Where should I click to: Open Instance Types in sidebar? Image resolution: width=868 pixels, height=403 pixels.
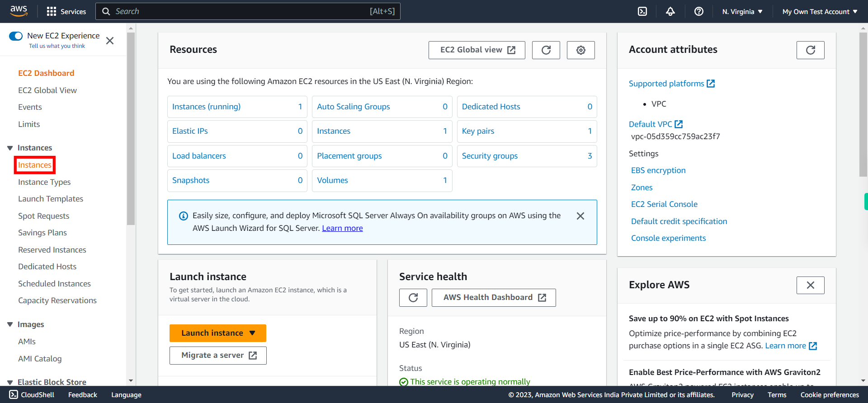pyautogui.click(x=44, y=182)
